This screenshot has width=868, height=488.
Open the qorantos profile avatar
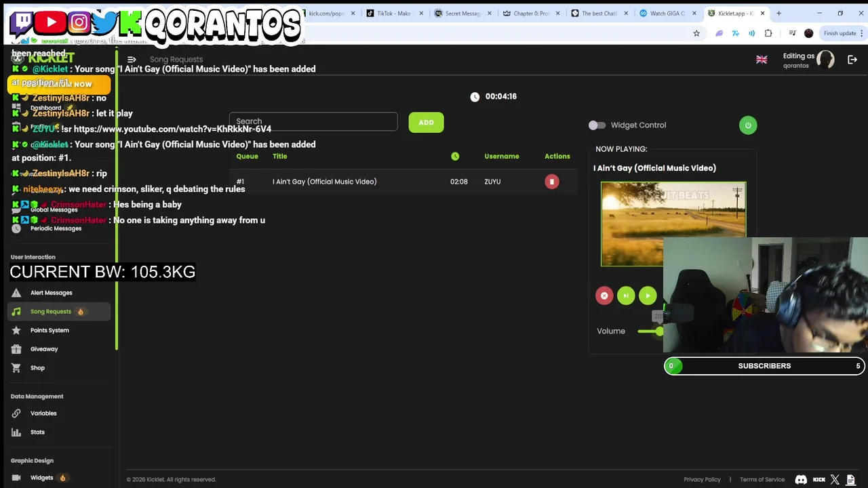coord(825,60)
